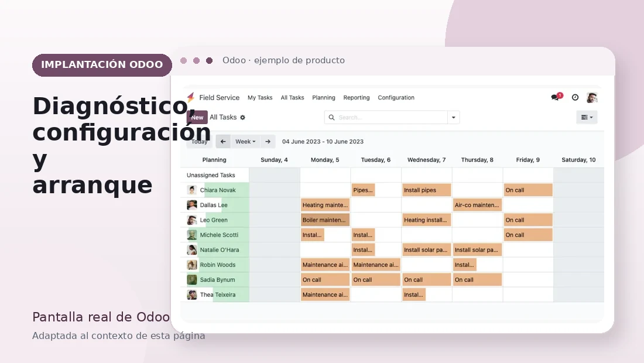
Task: Open Michele Scotti's Monday Instal... task
Action: [x=313, y=235]
